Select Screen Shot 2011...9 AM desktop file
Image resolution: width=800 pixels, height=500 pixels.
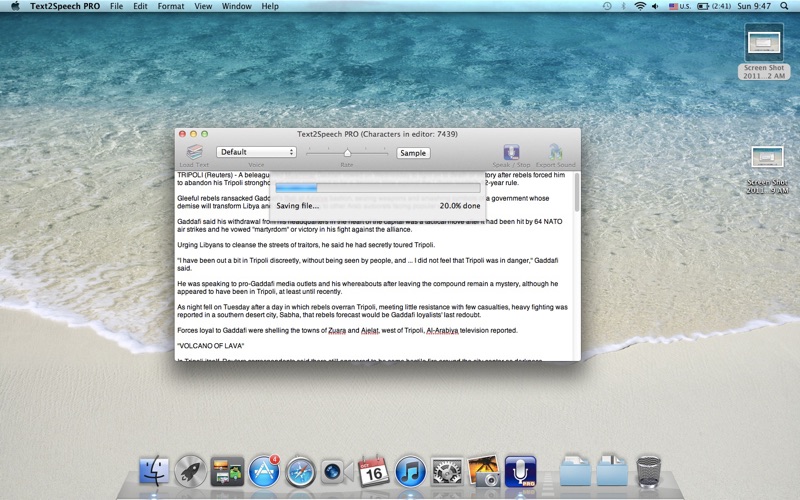click(767, 170)
